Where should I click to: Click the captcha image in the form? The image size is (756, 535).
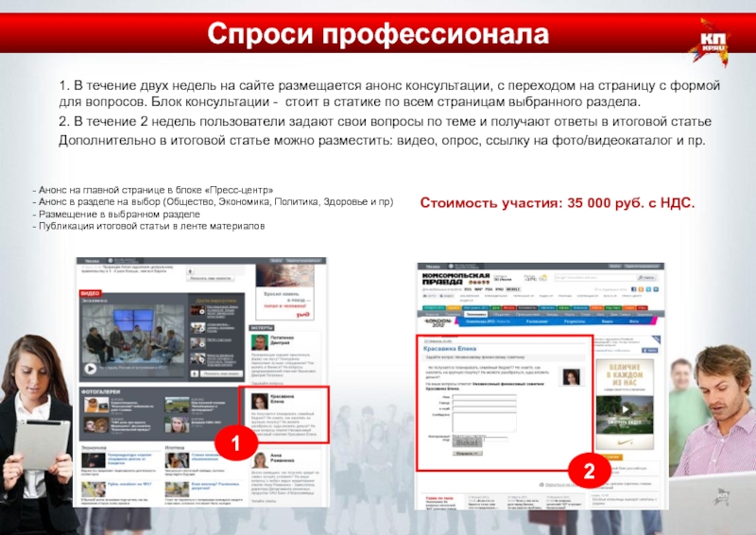click(x=467, y=441)
